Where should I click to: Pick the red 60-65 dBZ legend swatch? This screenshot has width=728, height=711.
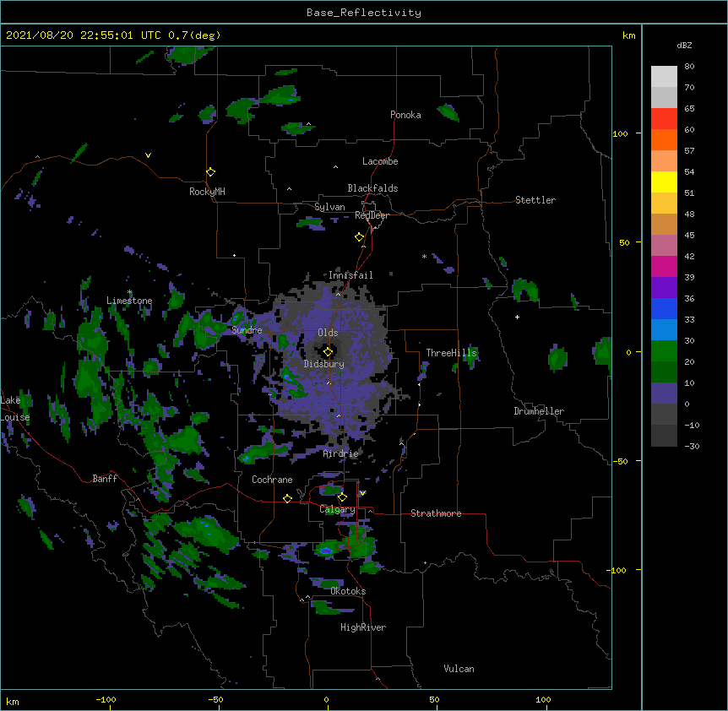point(664,119)
